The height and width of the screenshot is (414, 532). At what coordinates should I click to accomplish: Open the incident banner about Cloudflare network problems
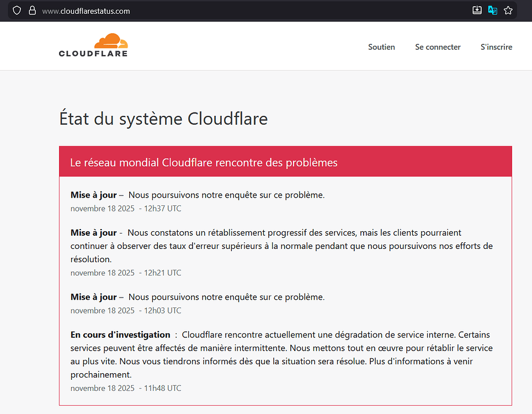204,162
